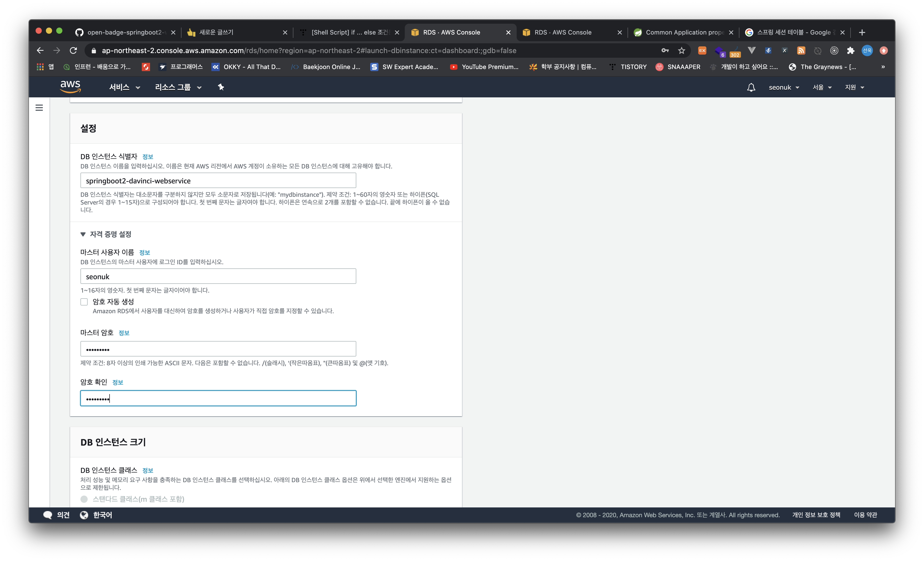The height and width of the screenshot is (561, 924).
Task: Click the browser reload icon
Action: pos(73,50)
